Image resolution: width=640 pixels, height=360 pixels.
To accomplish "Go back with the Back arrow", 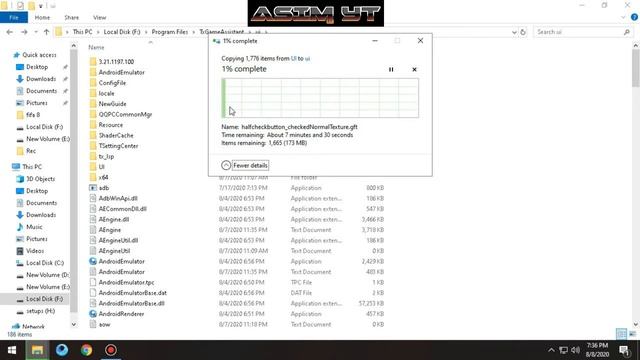I will pos(10,32).
